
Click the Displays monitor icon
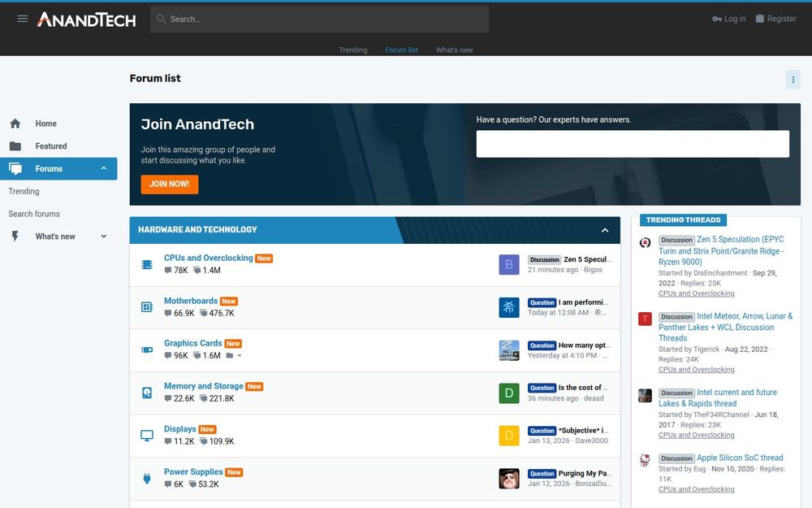[147, 436]
